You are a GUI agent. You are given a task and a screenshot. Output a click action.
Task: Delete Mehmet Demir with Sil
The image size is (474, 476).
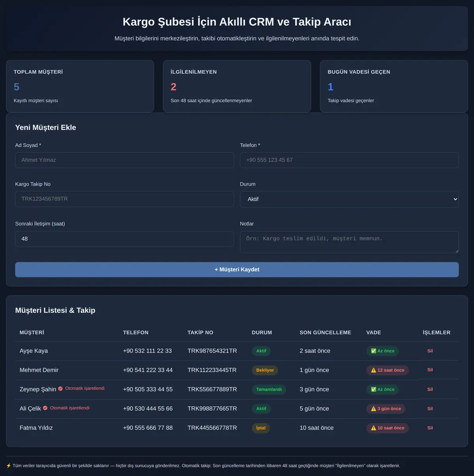[430, 370]
